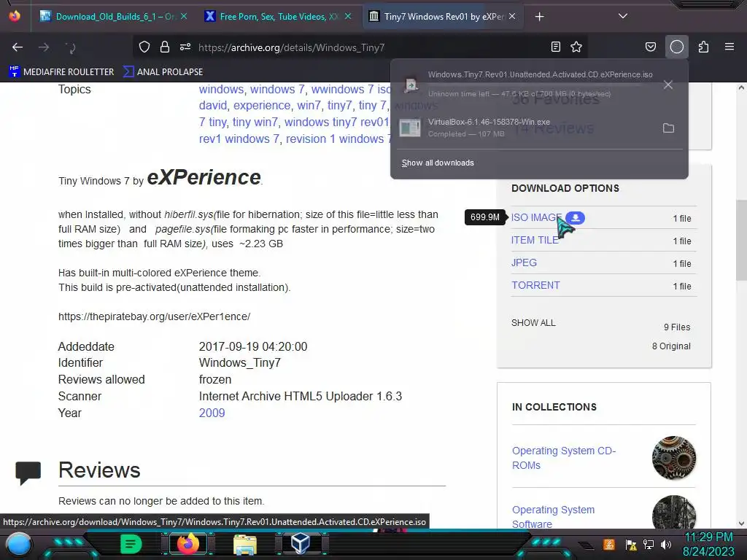Open the list all tabs dropdown

623,16
